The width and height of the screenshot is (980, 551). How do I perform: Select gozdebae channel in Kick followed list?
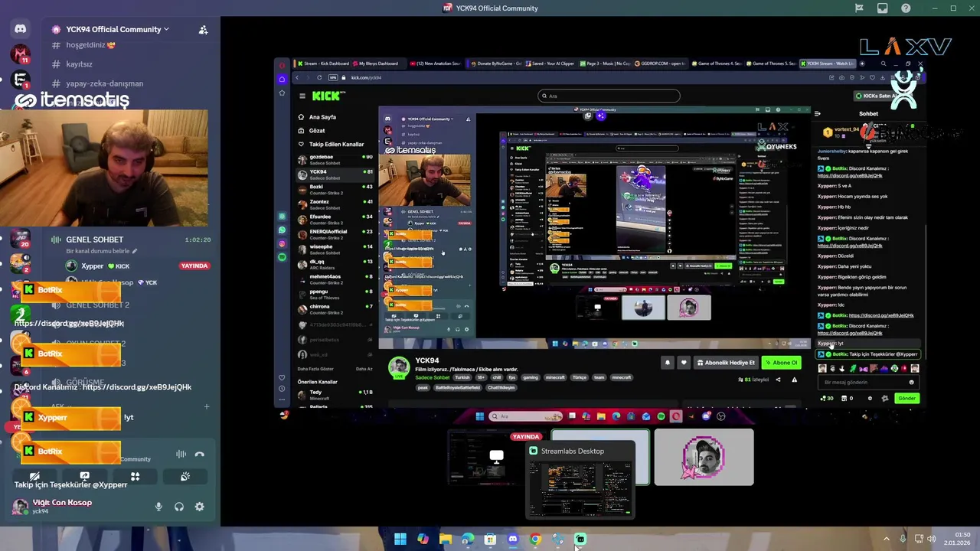(x=335, y=159)
